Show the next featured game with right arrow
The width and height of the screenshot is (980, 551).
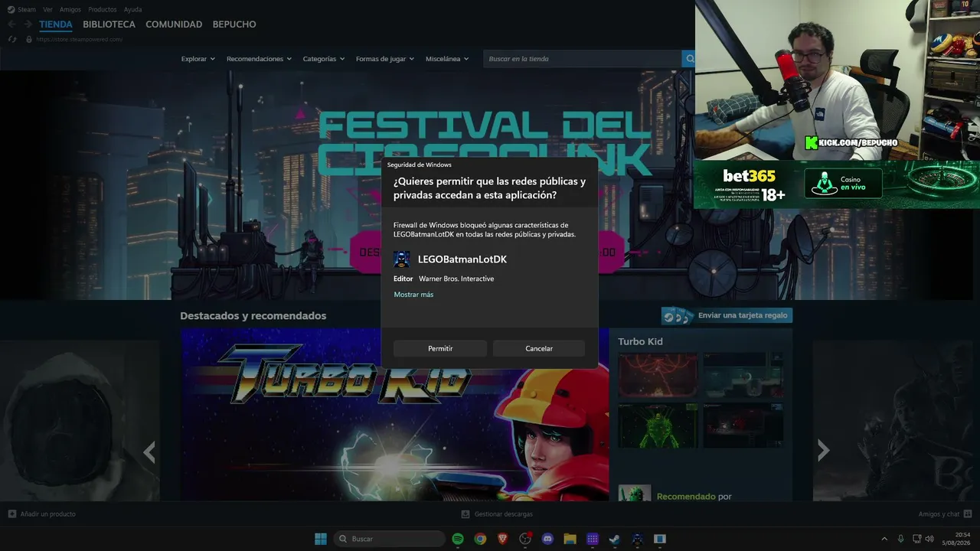pos(823,450)
